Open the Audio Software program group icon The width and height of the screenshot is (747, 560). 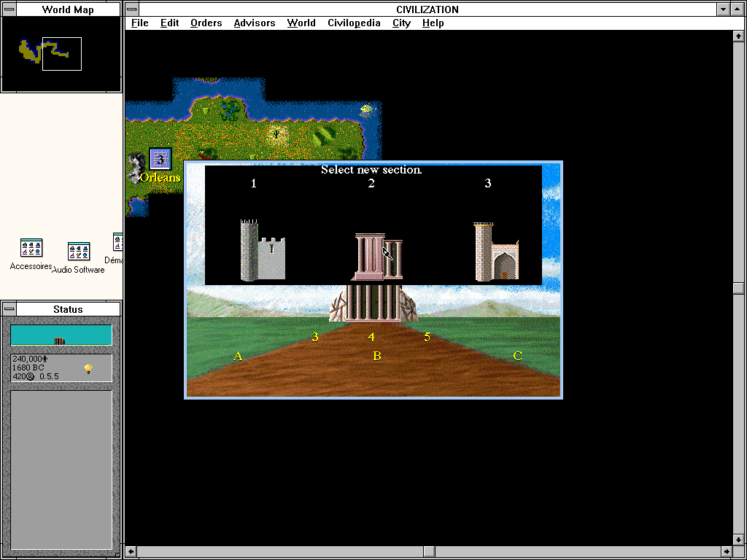tap(79, 252)
